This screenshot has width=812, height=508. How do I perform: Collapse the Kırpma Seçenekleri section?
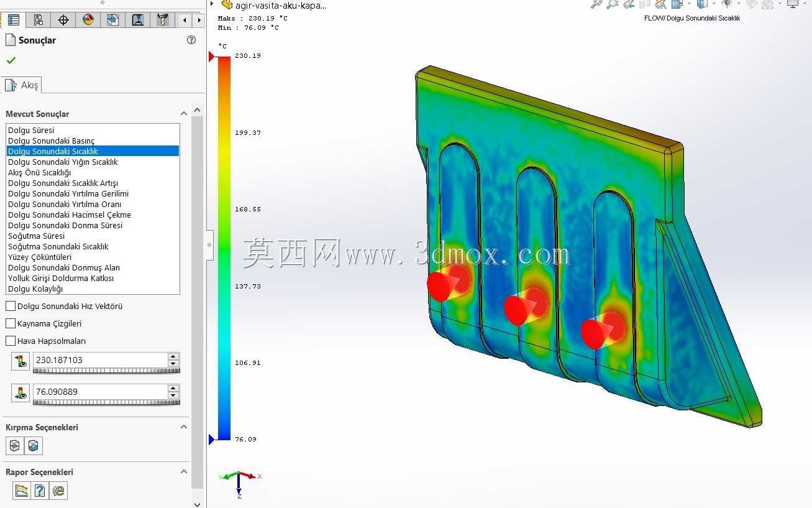pyautogui.click(x=184, y=427)
